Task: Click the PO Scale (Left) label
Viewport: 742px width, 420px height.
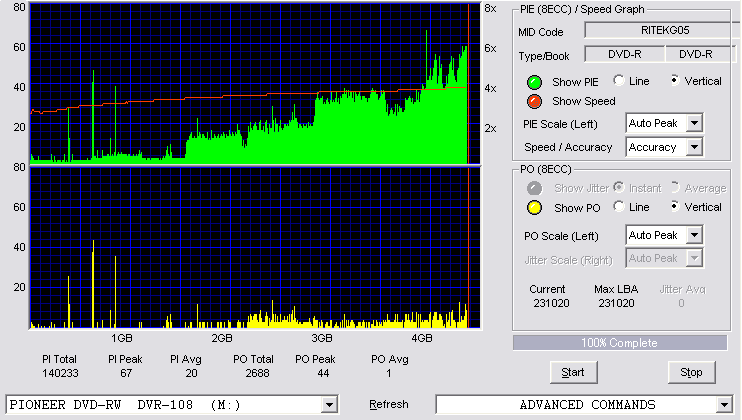Action: click(x=561, y=236)
